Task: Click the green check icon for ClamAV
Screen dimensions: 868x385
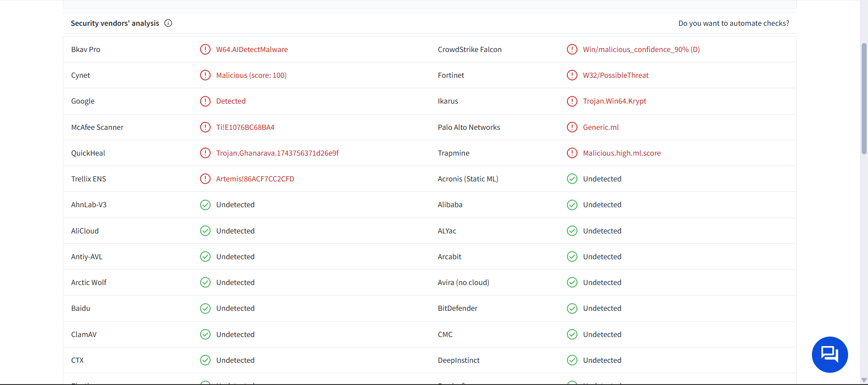Action: (205, 334)
